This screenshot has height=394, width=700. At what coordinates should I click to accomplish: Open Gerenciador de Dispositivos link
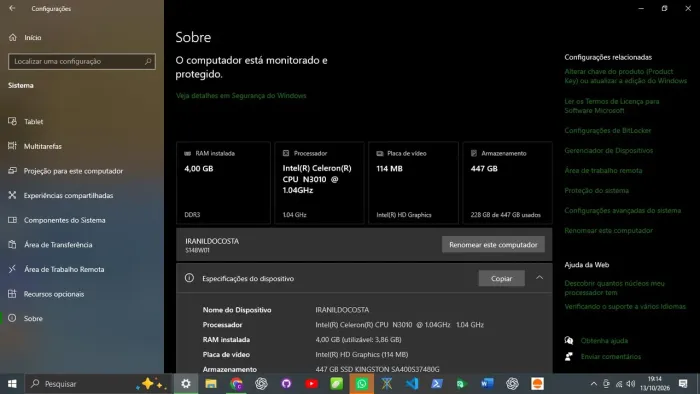[608, 151]
